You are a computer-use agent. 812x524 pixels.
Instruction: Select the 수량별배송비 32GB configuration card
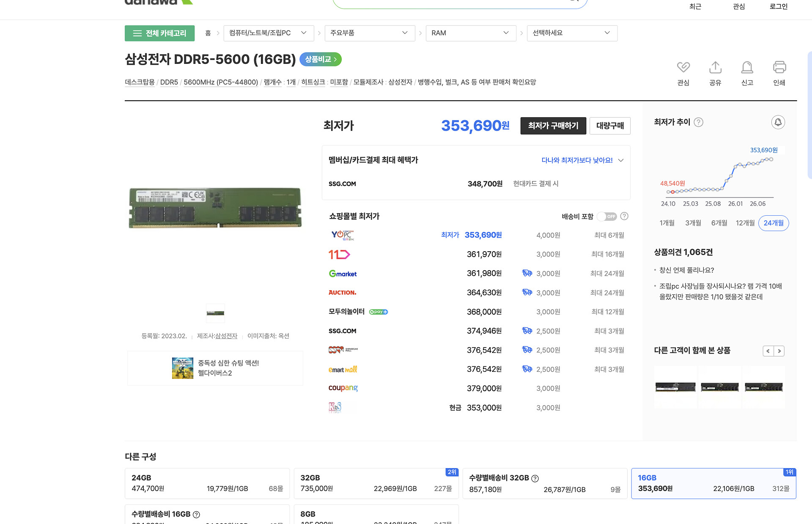545,483
